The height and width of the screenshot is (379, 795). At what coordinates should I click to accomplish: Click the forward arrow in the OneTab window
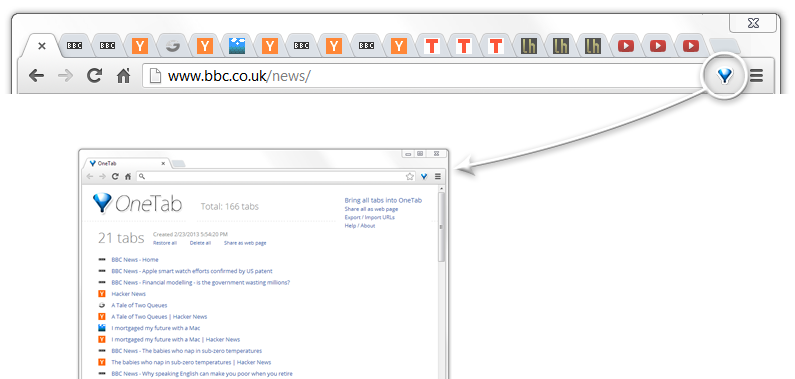click(x=102, y=176)
